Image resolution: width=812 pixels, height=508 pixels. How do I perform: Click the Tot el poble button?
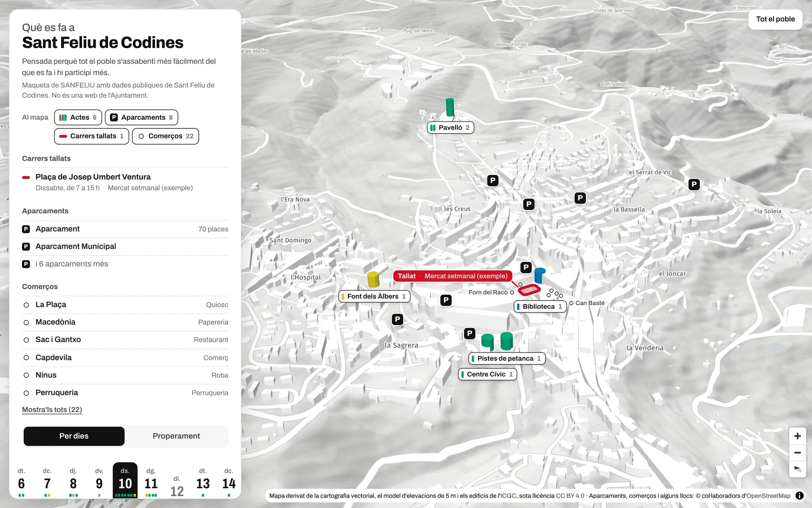pyautogui.click(x=775, y=19)
